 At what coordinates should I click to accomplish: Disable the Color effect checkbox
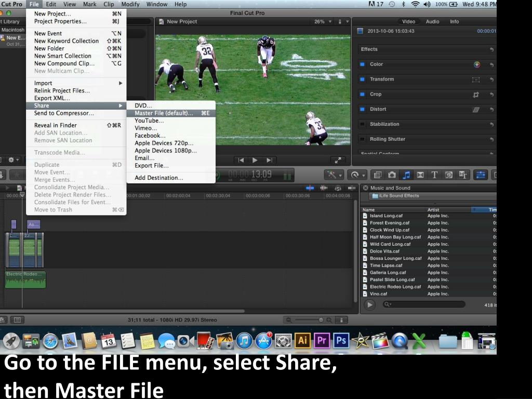362,64
